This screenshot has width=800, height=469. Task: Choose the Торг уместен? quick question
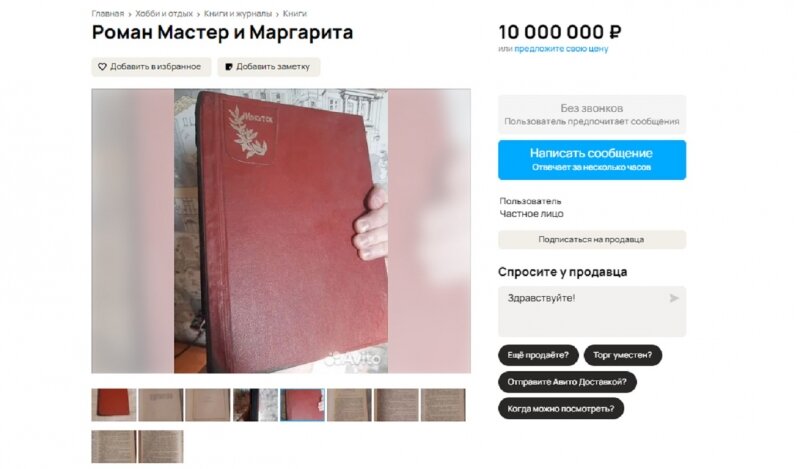622,355
